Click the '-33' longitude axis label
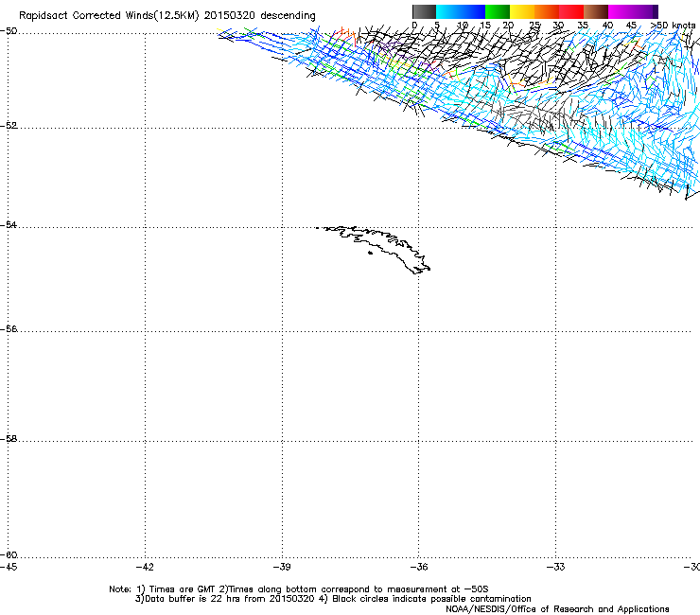 click(x=555, y=567)
